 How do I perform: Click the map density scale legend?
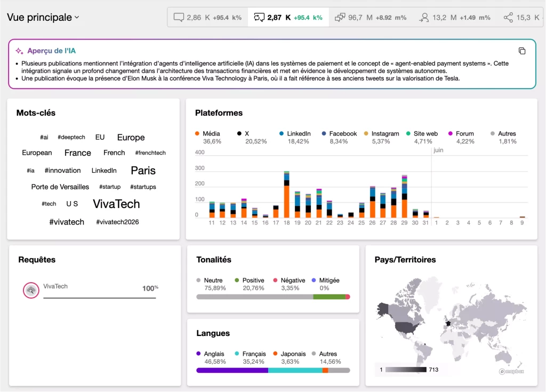(x=409, y=370)
